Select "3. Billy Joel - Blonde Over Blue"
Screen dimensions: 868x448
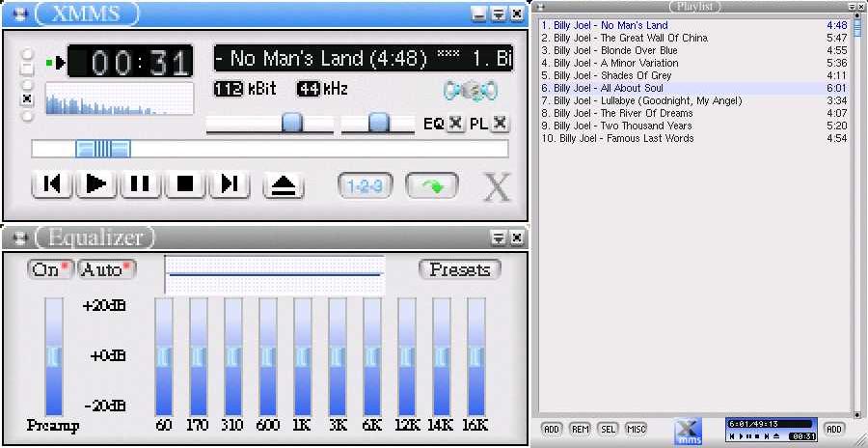(x=694, y=50)
